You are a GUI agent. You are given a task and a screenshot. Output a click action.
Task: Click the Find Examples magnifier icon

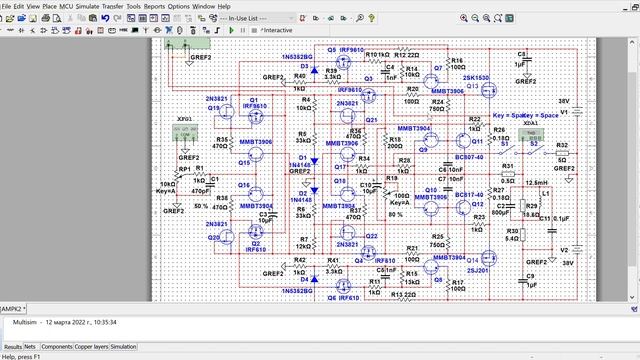[360, 18]
